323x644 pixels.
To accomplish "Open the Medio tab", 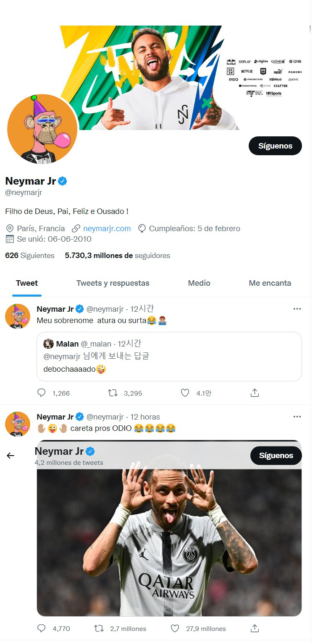I will (199, 283).
